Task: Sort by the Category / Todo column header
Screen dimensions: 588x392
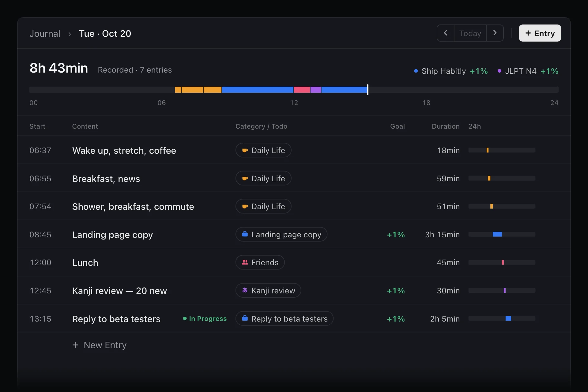Action: pos(261,126)
